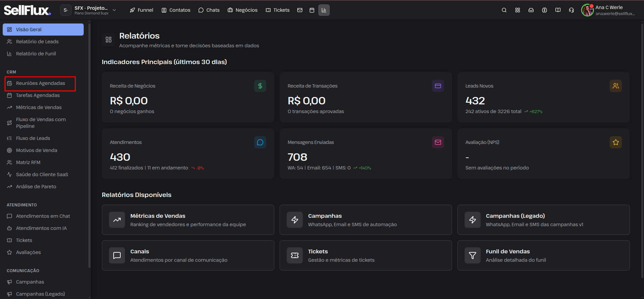Screen dimensions: 644x299
Task: Select Visão Geral in the sidebar
Action: tap(43, 30)
